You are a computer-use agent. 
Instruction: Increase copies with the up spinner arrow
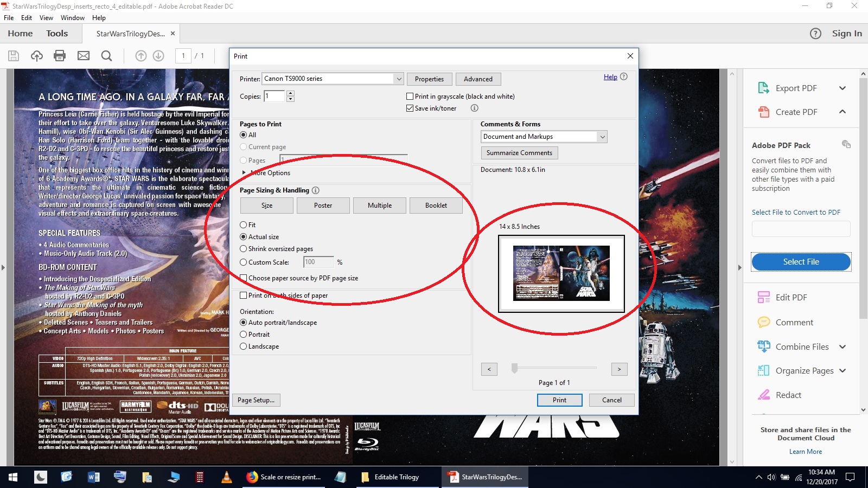point(290,93)
